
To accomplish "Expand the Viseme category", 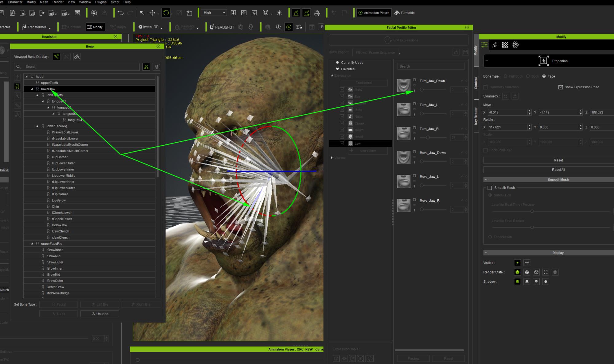I will tap(332, 158).
